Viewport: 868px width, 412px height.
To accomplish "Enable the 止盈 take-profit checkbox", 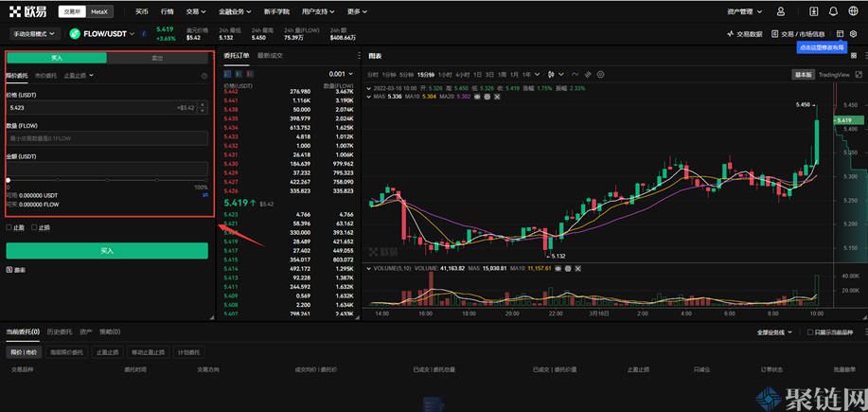I will coord(9,227).
